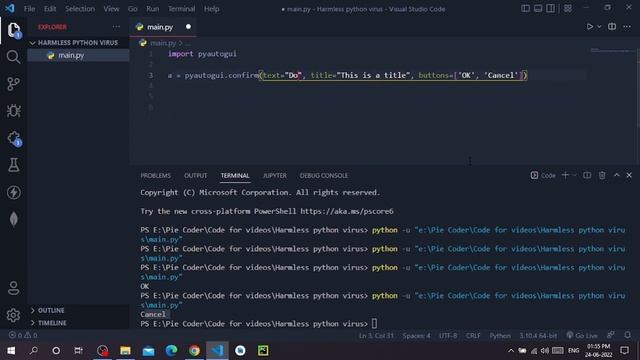640x360 pixels.
Task: Open the Source Control view
Action: 13,84
